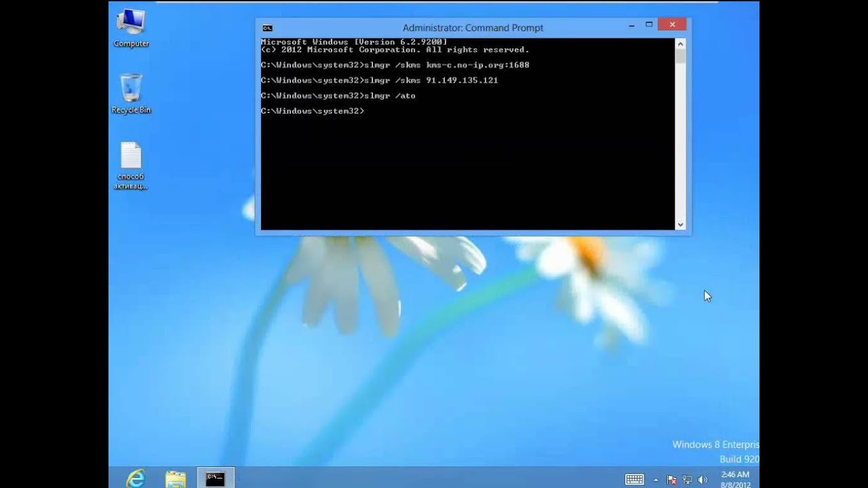Open the network status tray icon
This screenshot has width=868, height=488.
687,480
